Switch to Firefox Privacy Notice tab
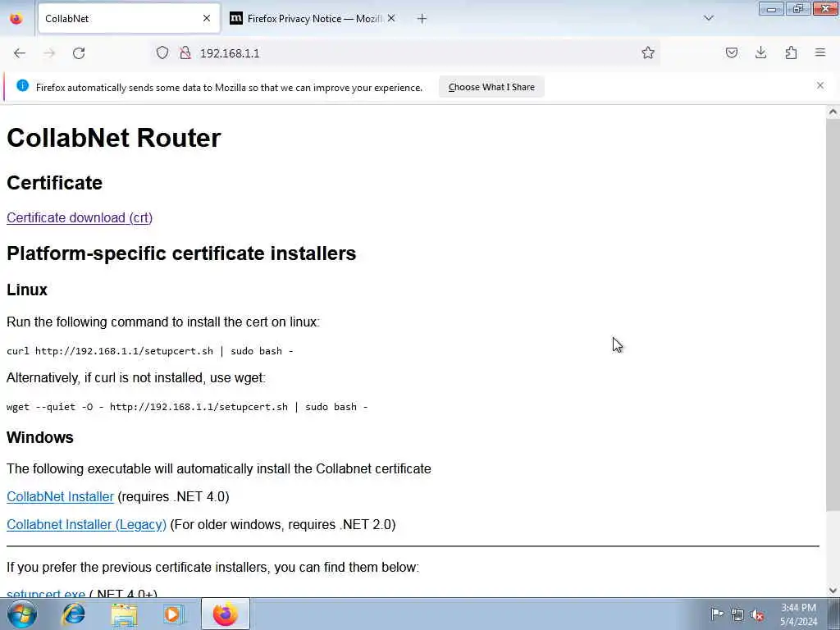 pyautogui.click(x=313, y=19)
